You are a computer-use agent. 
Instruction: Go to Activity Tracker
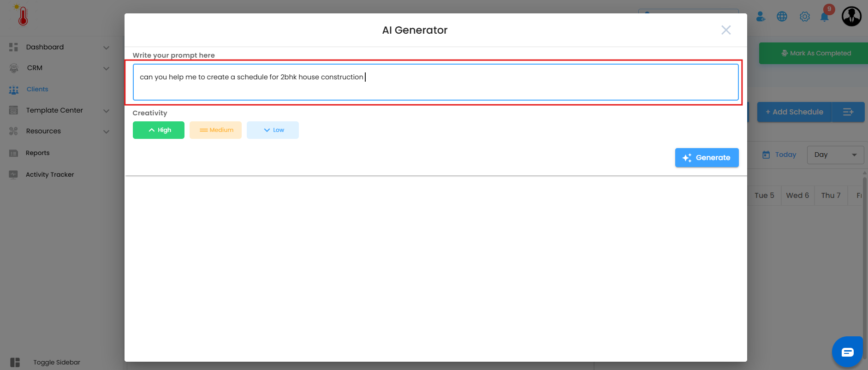pos(49,174)
